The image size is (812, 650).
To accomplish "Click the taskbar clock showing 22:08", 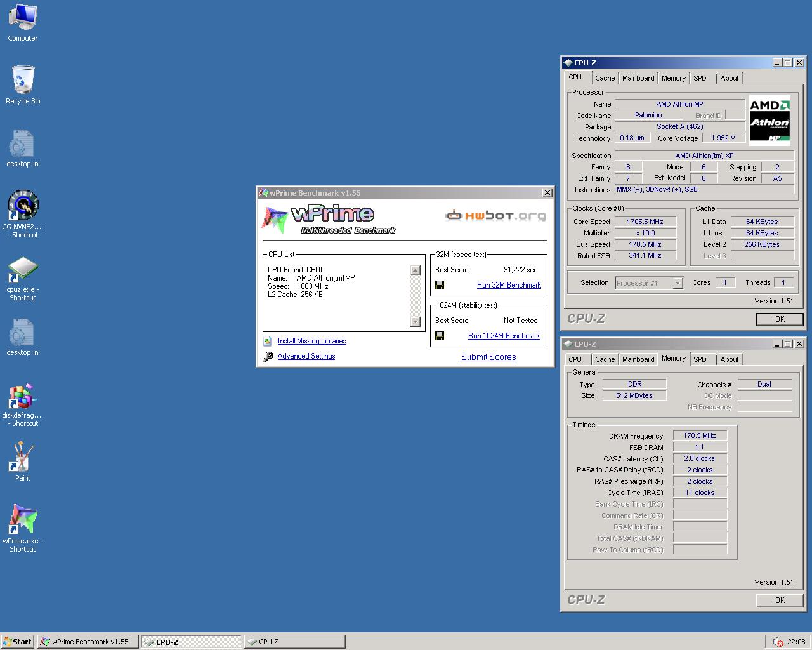I will click(796, 642).
